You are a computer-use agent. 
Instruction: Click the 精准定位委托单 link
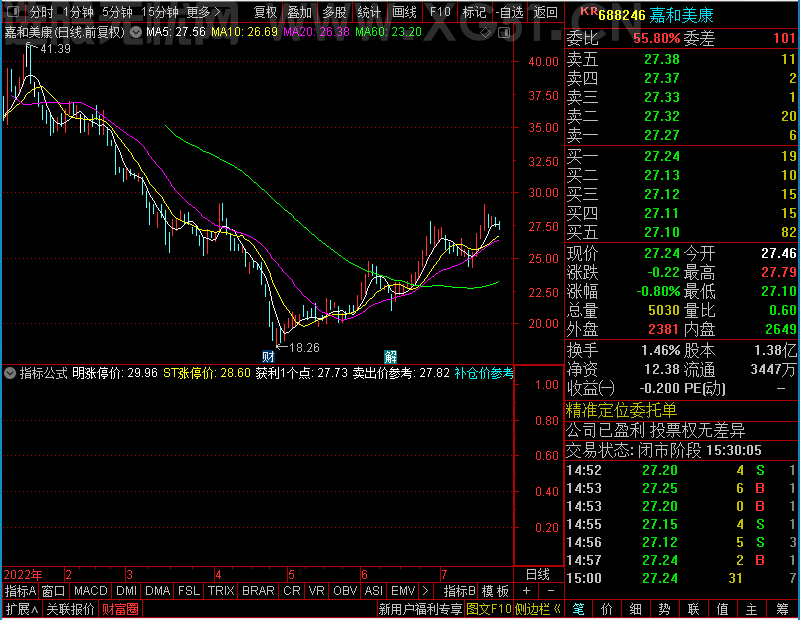tap(621, 411)
